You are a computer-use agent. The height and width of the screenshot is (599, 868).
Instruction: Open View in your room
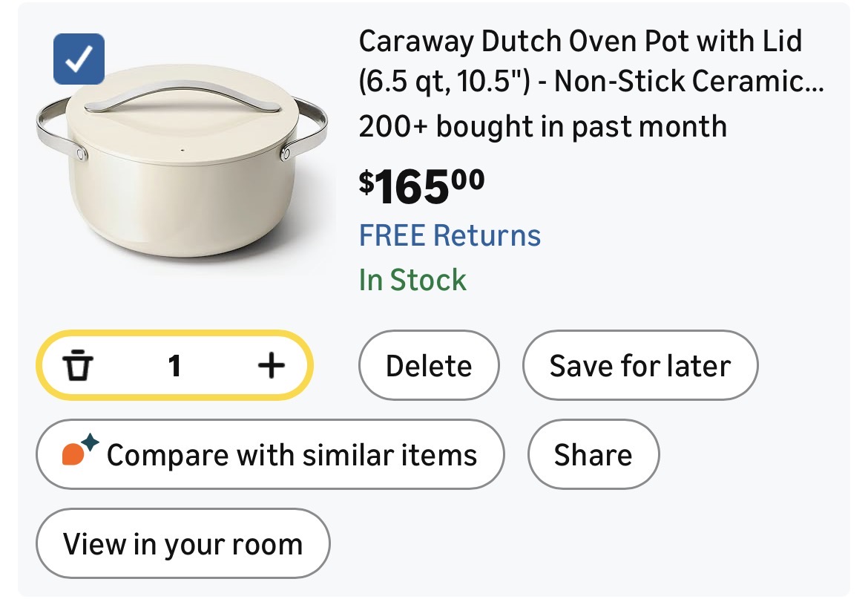coord(183,544)
